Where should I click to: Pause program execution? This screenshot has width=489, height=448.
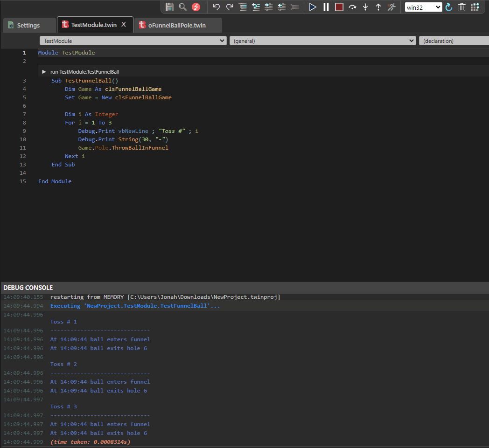pos(326,7)
